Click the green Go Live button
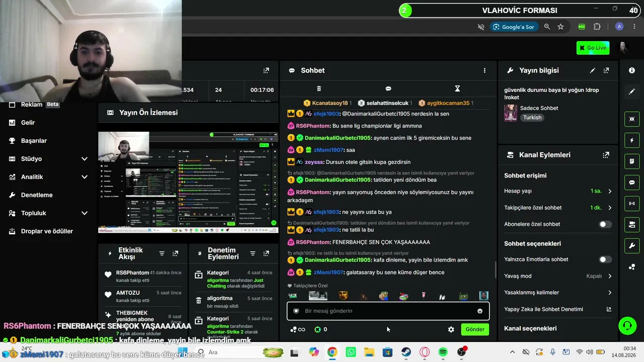 tap(593, 48)
